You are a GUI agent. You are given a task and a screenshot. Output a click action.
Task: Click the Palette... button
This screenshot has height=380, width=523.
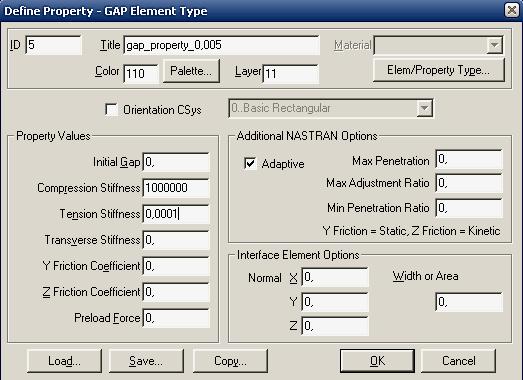pos(191,71)
